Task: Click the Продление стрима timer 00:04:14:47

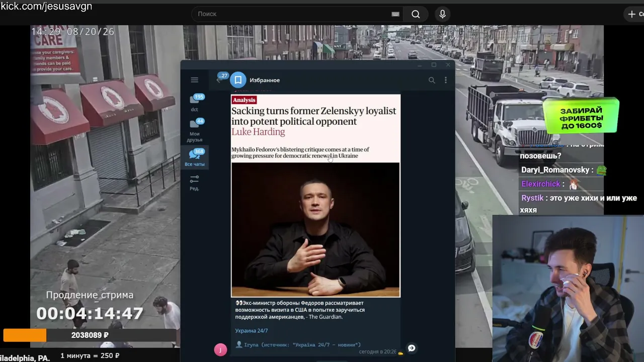Action: pyautogui.click(x=90, y=313)
